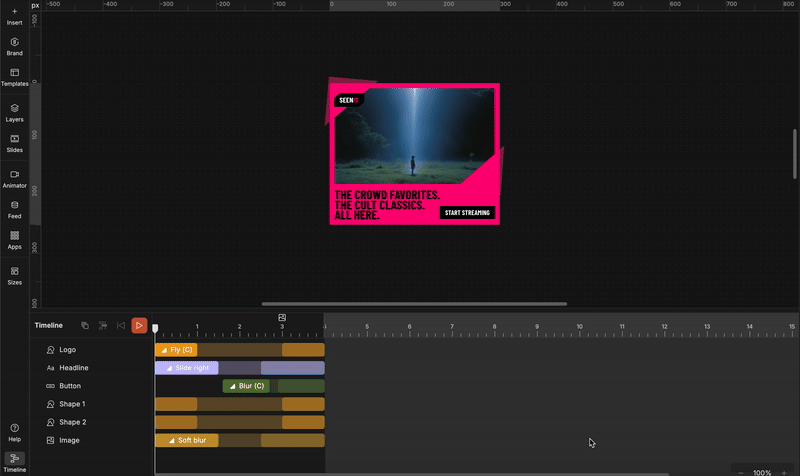800x476 pixels.
Task: Open the Sizes panel
Action: [x=14, y=275]
